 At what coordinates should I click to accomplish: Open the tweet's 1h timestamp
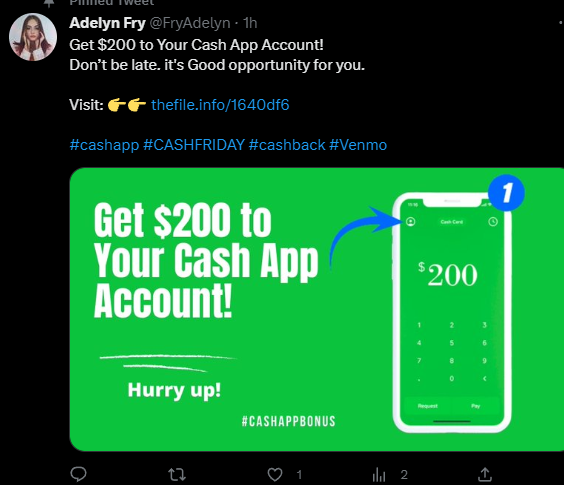(250, 23)
